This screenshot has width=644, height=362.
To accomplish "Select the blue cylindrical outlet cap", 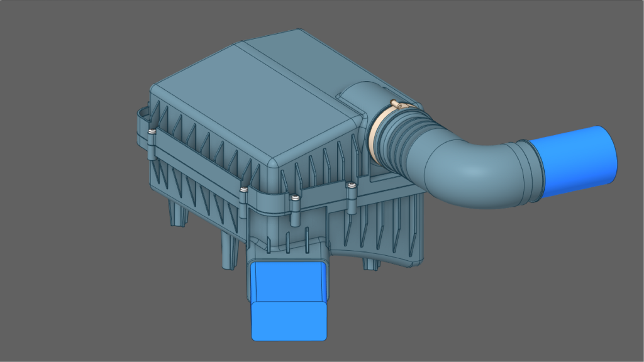I will 575,162.
